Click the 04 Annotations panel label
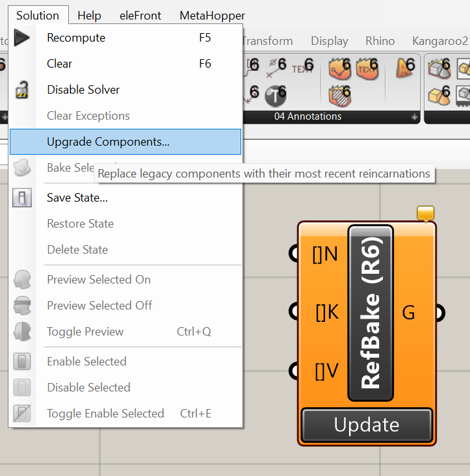This screenshot has height=476, width=470. (307, 116)
